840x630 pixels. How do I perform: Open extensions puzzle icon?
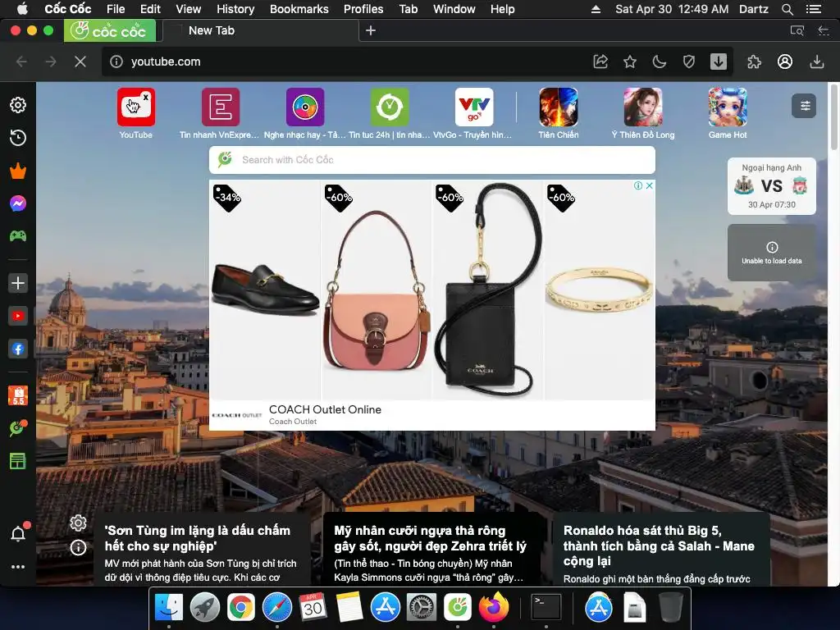755,62
